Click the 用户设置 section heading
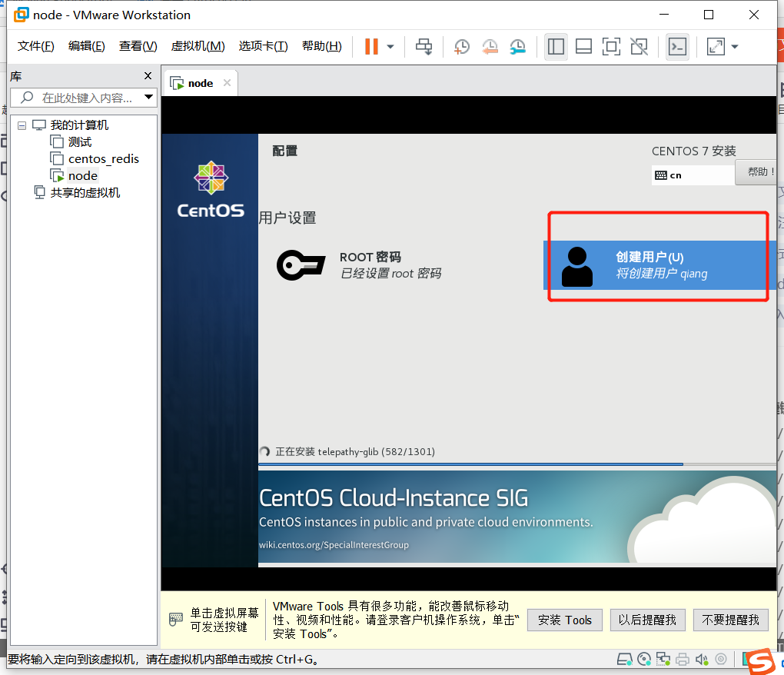The width and height of the screenshot is (784, 675). (x=287, y=218)
